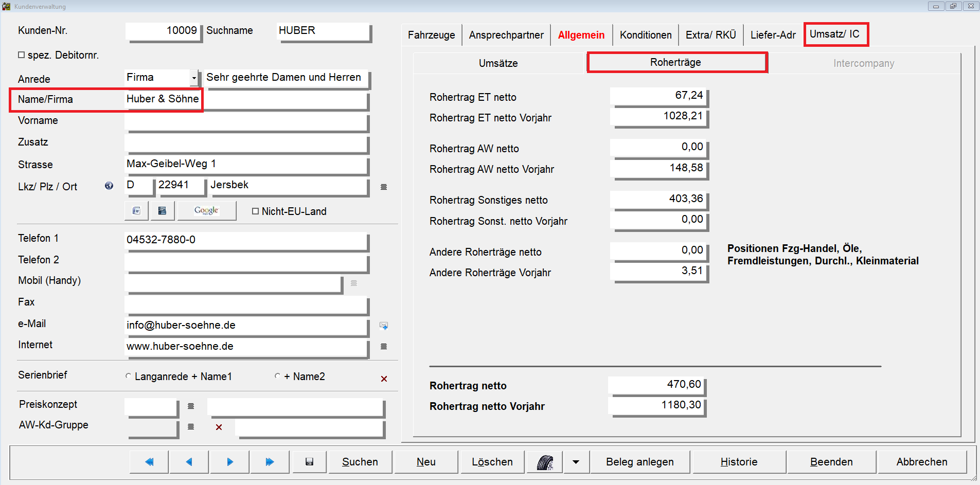Select Langanrede + Name1 radio option
The height and width of the screenshot is (485, 980).
pos(128,376)
